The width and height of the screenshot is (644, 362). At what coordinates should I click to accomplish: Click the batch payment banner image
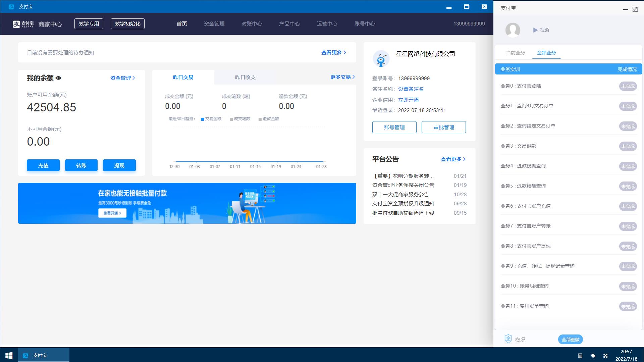[187, 203]
